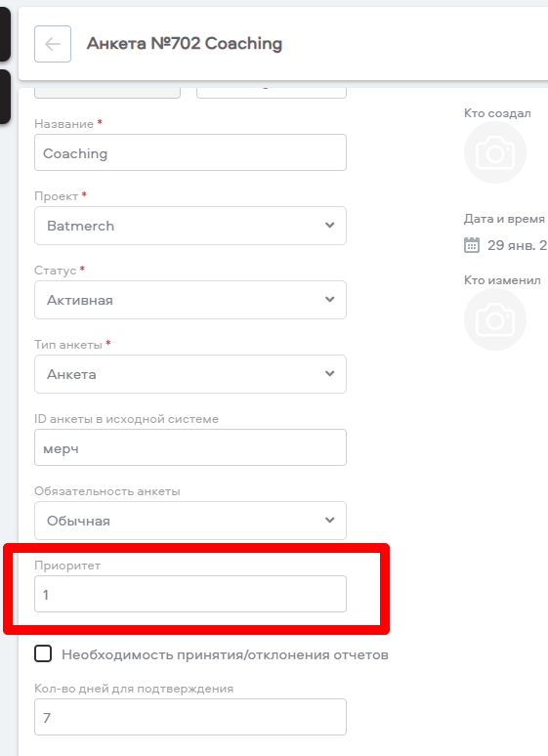Focus the ID анкеты в исходной системе field
The height and width of the screenshot is (756, 548).
point(190,447)
